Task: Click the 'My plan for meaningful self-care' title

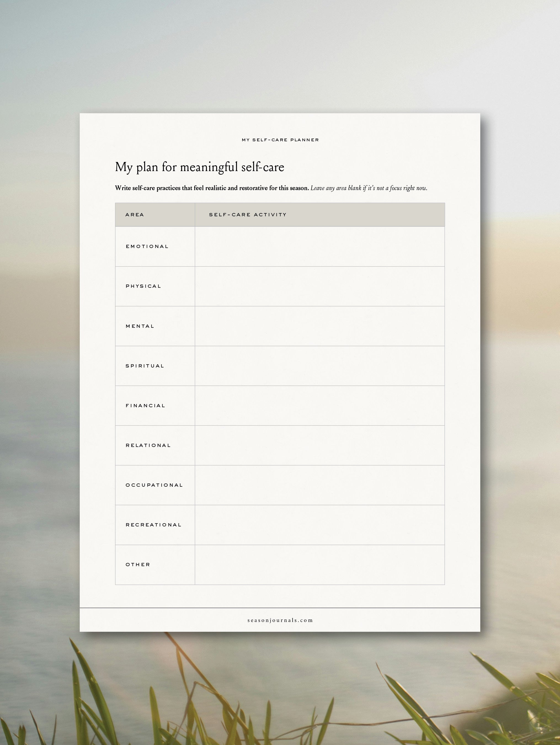Action: click(199, 167)
